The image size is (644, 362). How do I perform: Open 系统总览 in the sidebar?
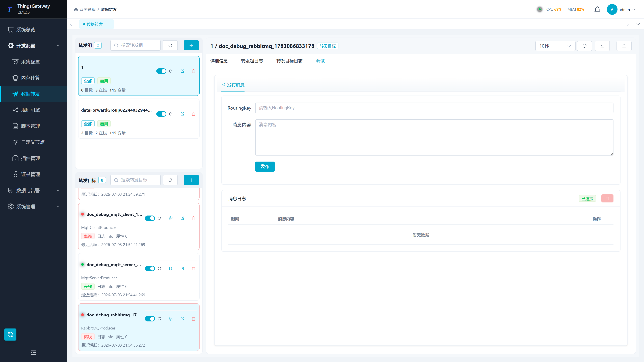[34, 29]
